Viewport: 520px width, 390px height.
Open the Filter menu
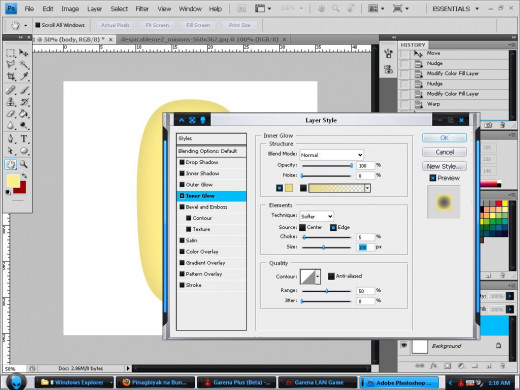[x=142, y=9]
